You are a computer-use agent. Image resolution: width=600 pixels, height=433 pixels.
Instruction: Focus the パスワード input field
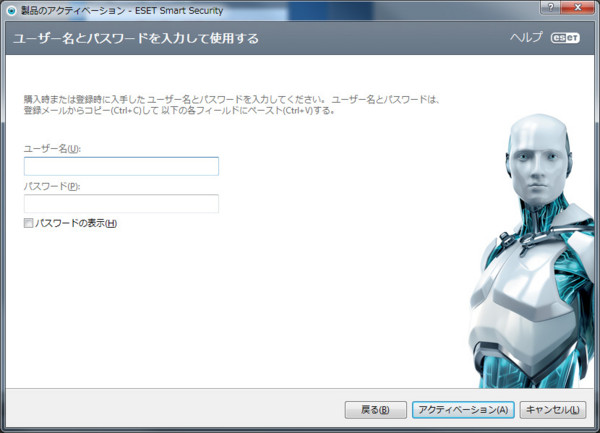[121, 203]
